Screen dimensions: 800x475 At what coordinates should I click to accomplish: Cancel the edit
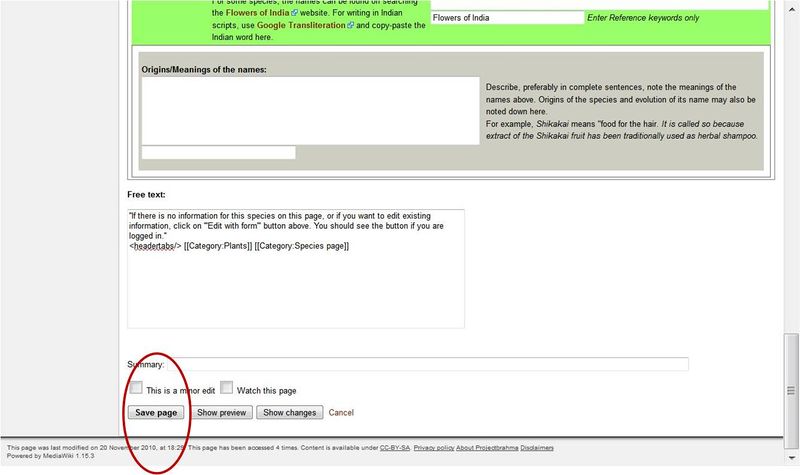pos(341,412)
